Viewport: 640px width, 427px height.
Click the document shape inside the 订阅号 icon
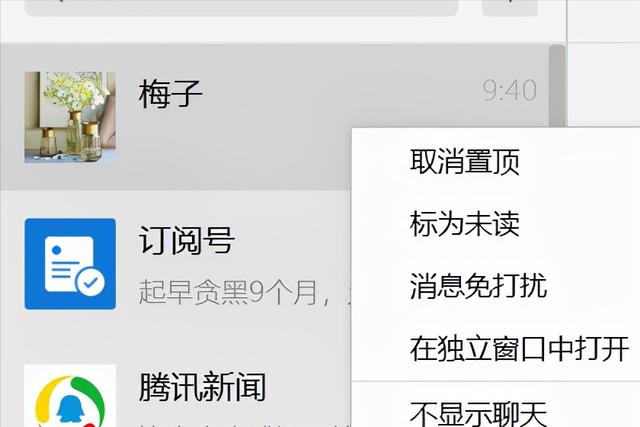[69, 264]
